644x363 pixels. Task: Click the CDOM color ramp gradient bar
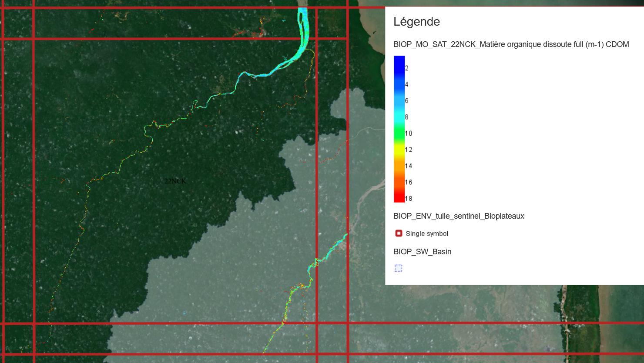[x=399, y=129]
